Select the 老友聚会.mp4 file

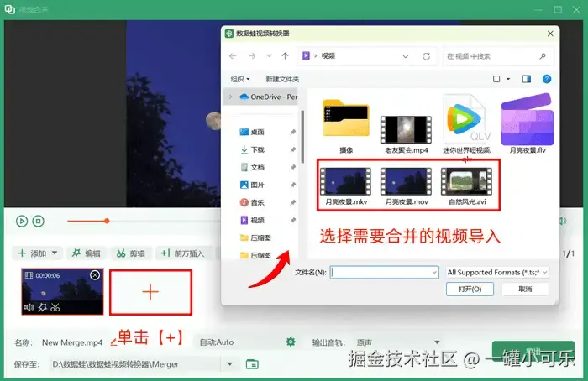pyautogui.click(x=406, y=134)
